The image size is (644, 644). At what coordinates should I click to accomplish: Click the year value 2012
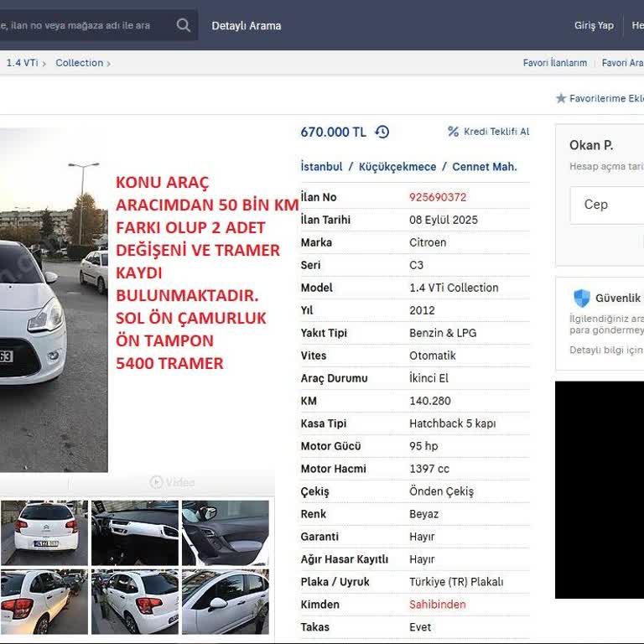(x=422, y=310)
